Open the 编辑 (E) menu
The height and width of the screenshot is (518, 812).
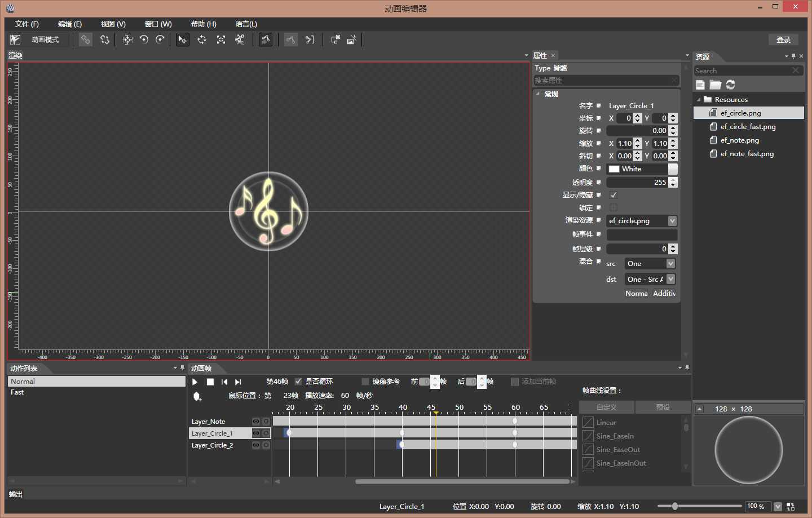(70, 24)
